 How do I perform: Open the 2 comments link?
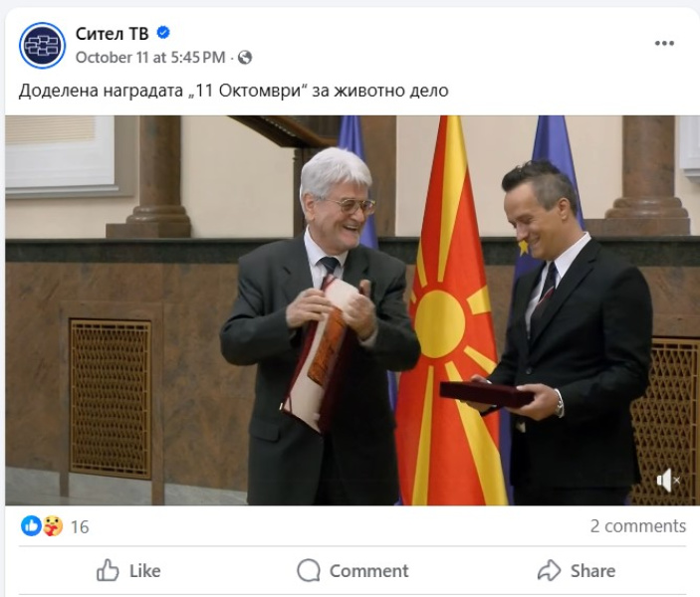(638, 526)
